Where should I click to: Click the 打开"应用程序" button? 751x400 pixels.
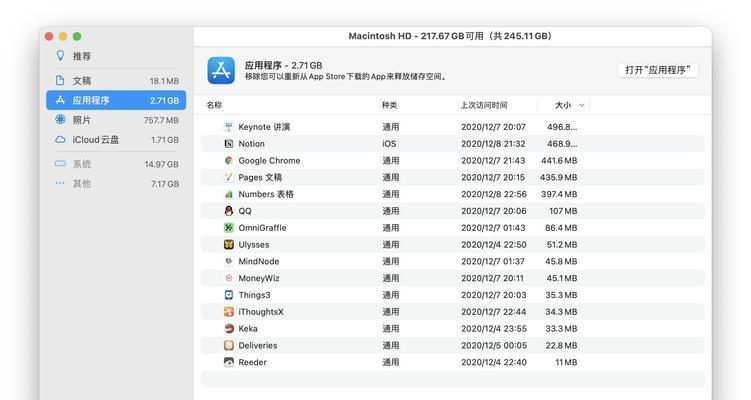(x=658, y=70)
